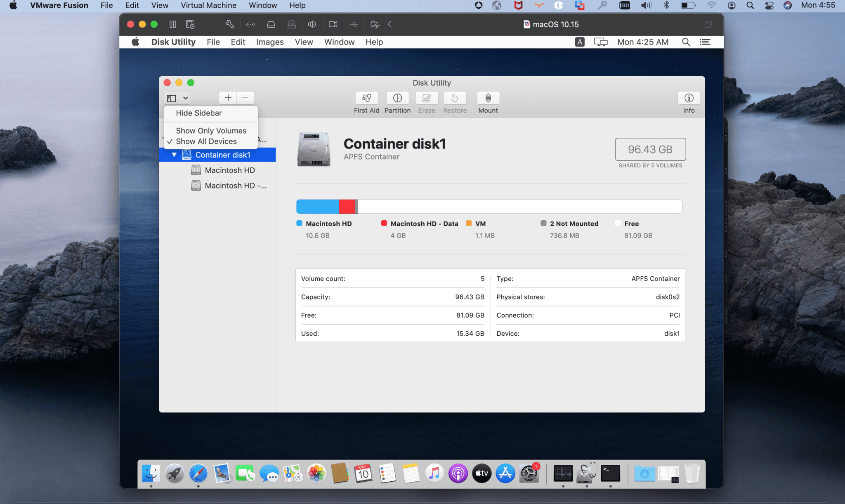Select Show All Devices checked option
This screenshot has height=504, width=845.
206,141
